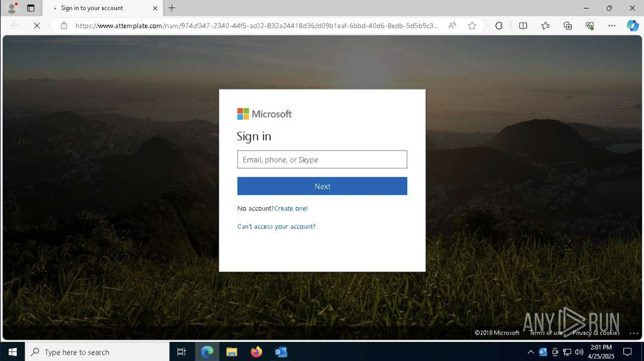The image size is (644, 361).
Task: View site information lock icon
Action: (x=64, y=26)
